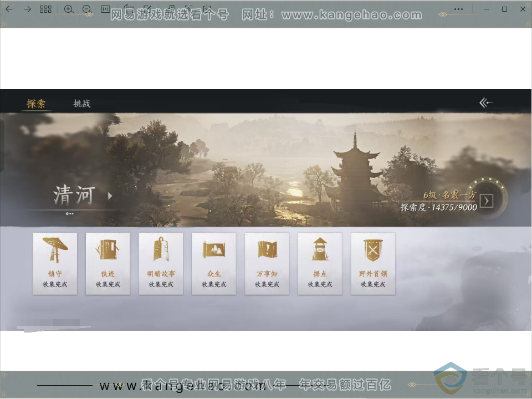Open the 野外首领 crossed-swords card

373,264
